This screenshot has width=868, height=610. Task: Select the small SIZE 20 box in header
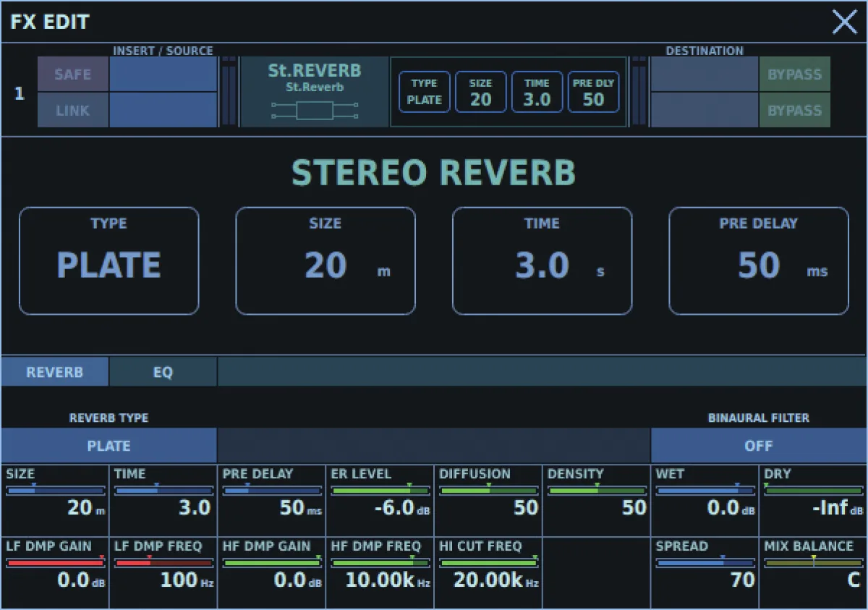click(480, 92)
